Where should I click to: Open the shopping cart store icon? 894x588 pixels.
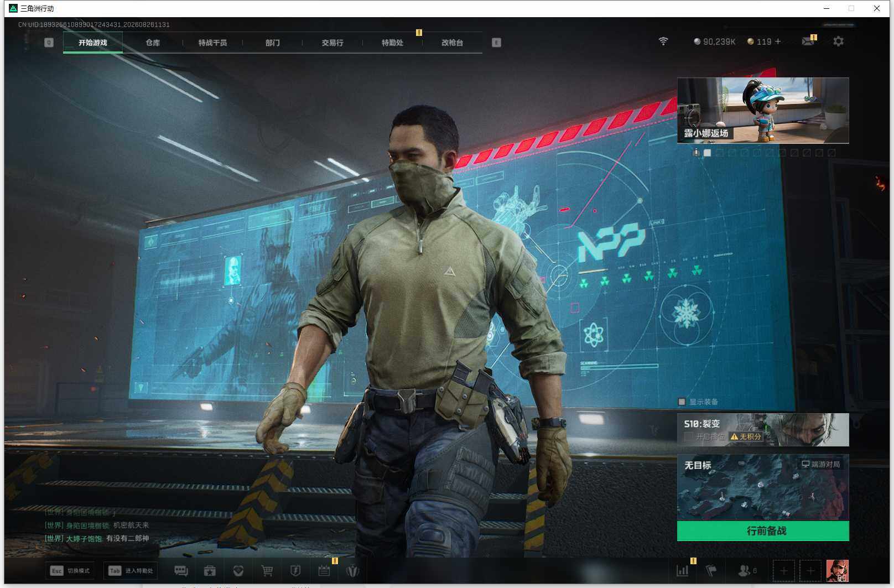tap(267, 571)
